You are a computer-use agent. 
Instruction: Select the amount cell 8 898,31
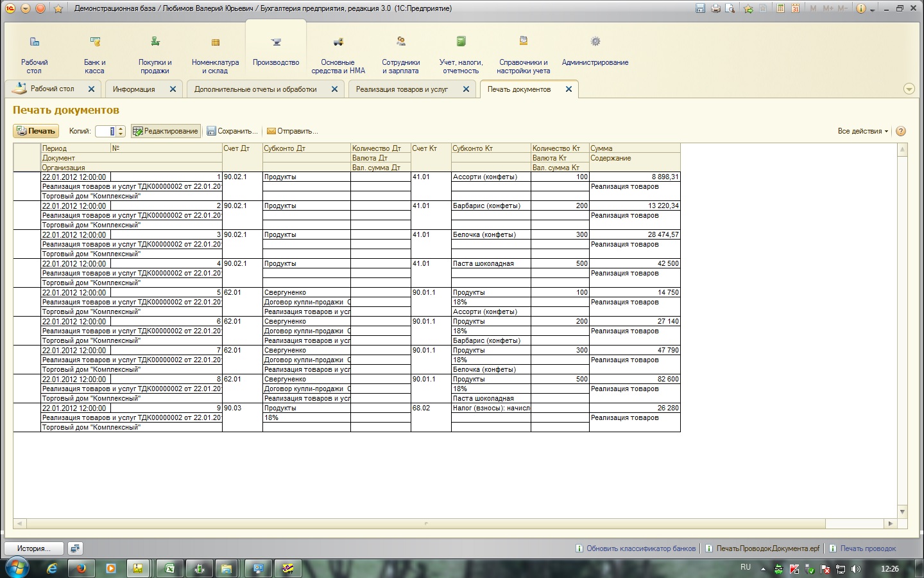635,177
